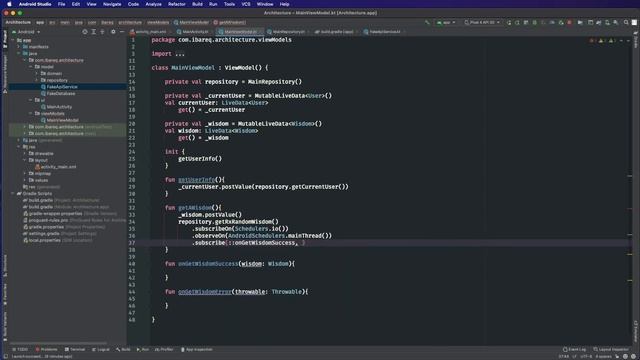Click Collapse All in project panel
The width and height of the screenshot is (640, 360).
(x=102, y=32)
